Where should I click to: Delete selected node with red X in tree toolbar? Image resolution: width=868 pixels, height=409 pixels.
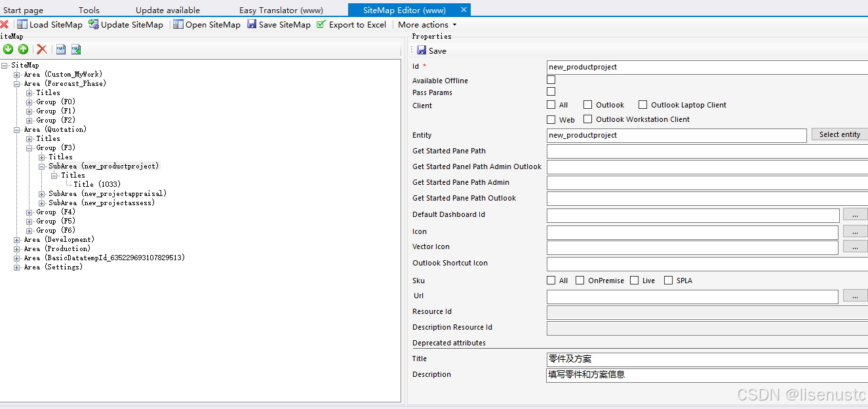click(x=42, y=49)
